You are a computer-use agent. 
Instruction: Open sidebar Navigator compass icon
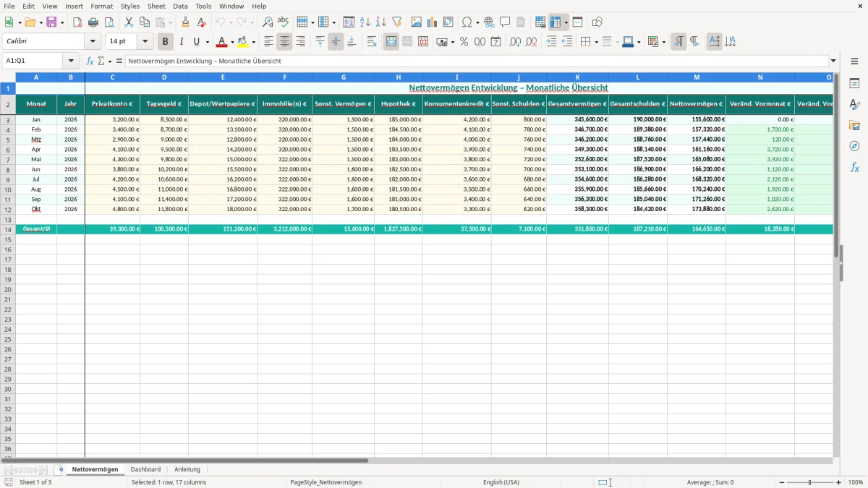(x=854, y=146)
